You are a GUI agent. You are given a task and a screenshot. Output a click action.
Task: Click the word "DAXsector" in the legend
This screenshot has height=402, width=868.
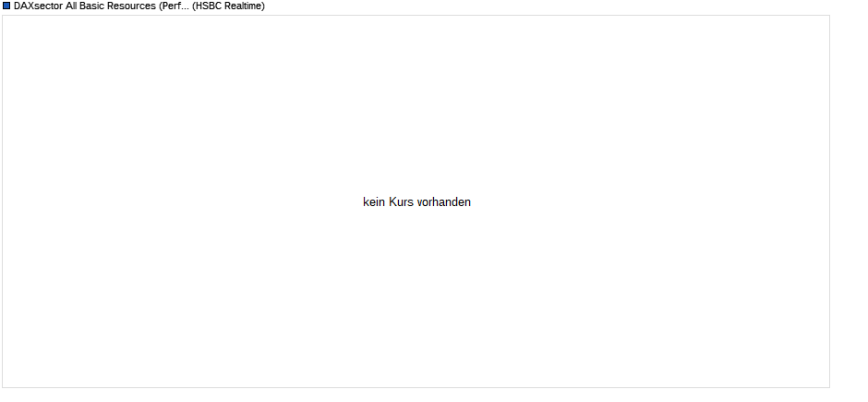point(38,6)
